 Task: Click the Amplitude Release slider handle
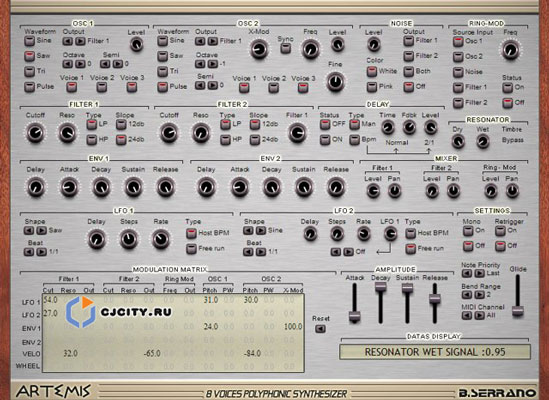point(435,299)
